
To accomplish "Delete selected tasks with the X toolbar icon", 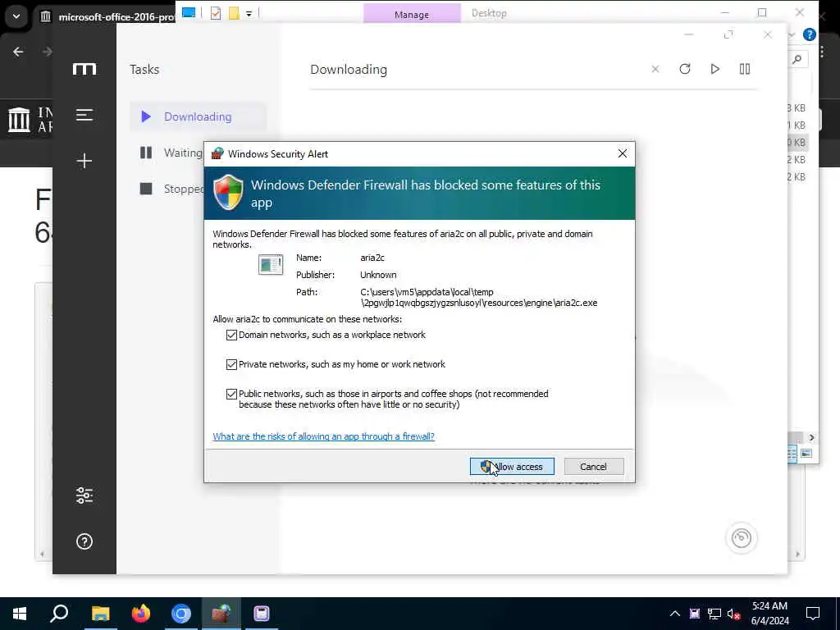I will click(x=655, y=69).
